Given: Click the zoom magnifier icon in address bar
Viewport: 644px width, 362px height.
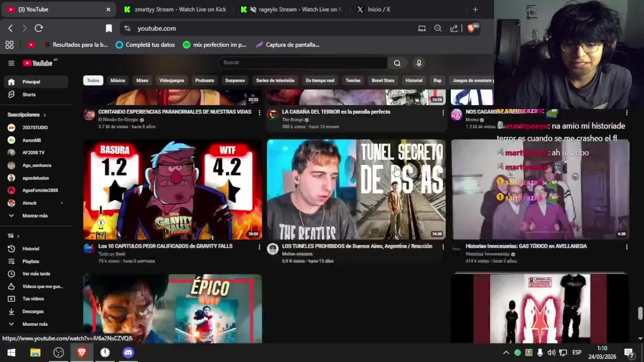Looking at the screenshot, I should click(x=438, y=28).
